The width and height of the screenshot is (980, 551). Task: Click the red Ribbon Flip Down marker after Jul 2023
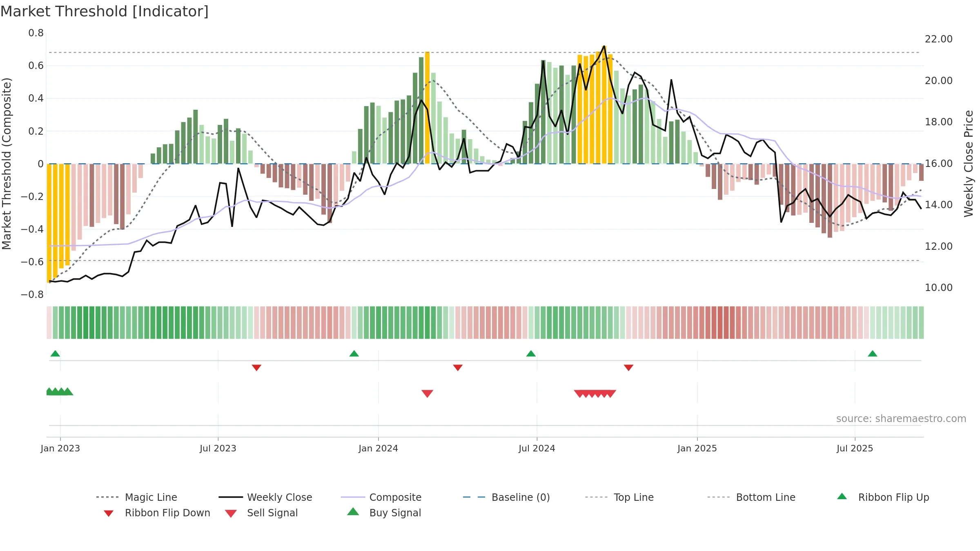pyautogui.click(x=256, y=368)
